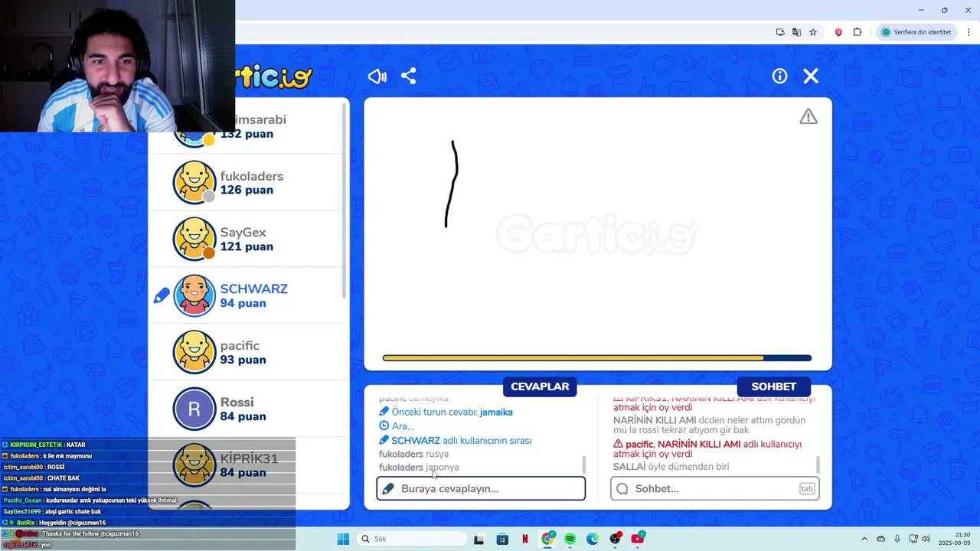980x551 pixels.
Task: Open the dark round app taskbar icon
Action: coord(615,539)
